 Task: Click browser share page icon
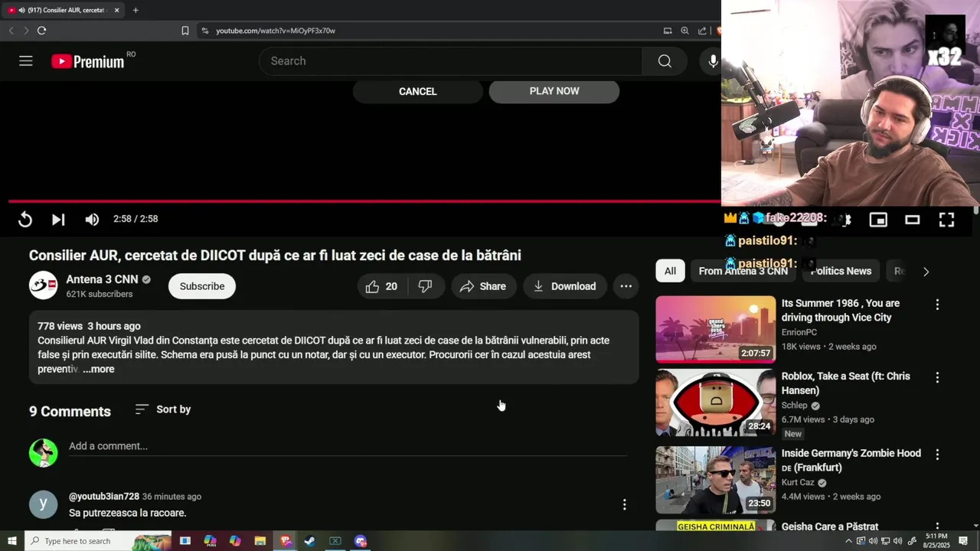702,31
